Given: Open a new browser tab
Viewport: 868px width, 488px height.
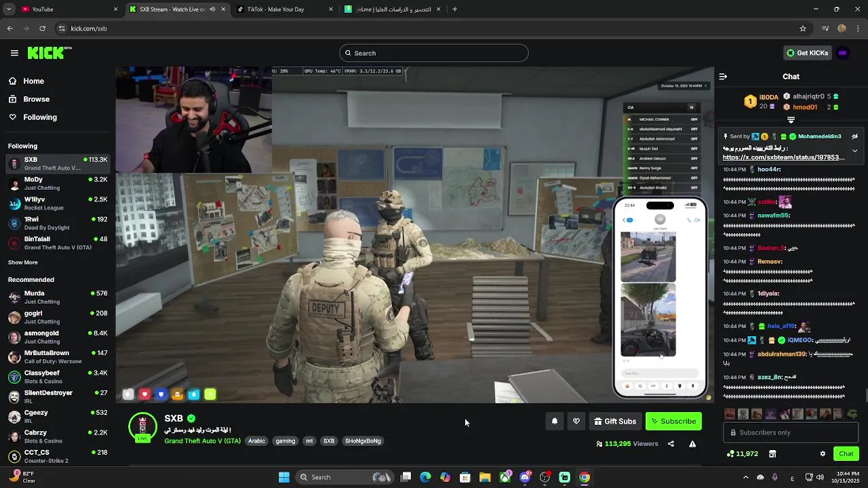Looking at the screenshot, I should tap(454, 9).
